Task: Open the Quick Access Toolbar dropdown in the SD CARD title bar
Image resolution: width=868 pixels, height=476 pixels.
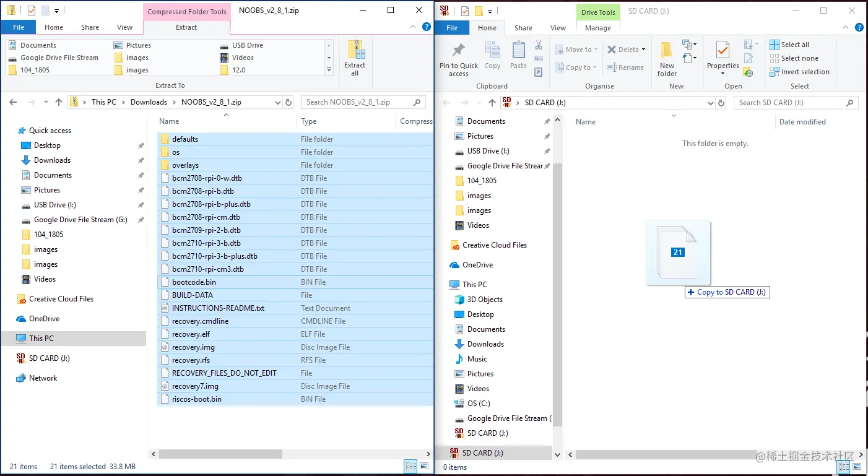Action: pyautogui.click(x=490, y=11)
